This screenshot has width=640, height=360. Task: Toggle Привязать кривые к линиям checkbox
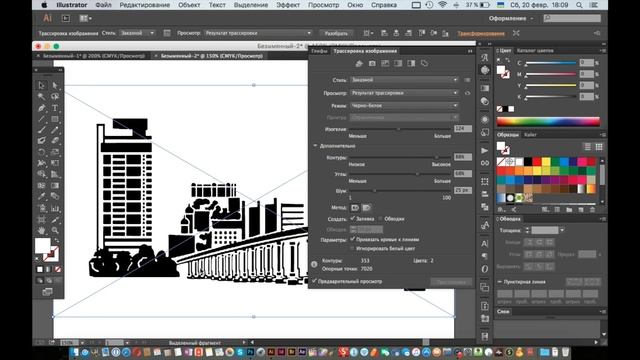[x=353, y=239]
